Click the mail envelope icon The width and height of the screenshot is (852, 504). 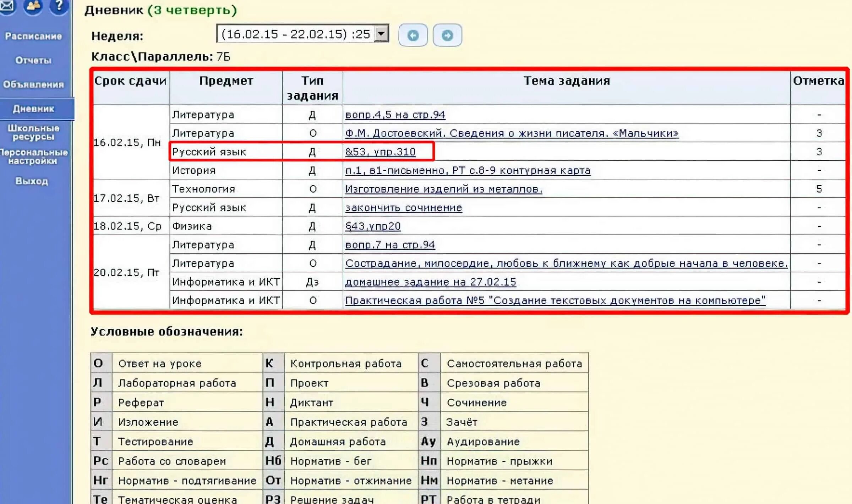pyautogui.click(x=7, y=6)
